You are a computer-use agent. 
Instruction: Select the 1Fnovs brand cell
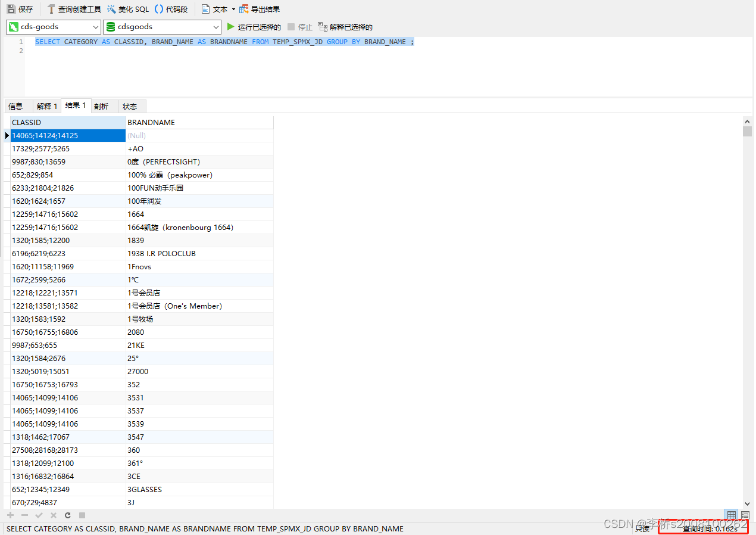pos(199,266)
